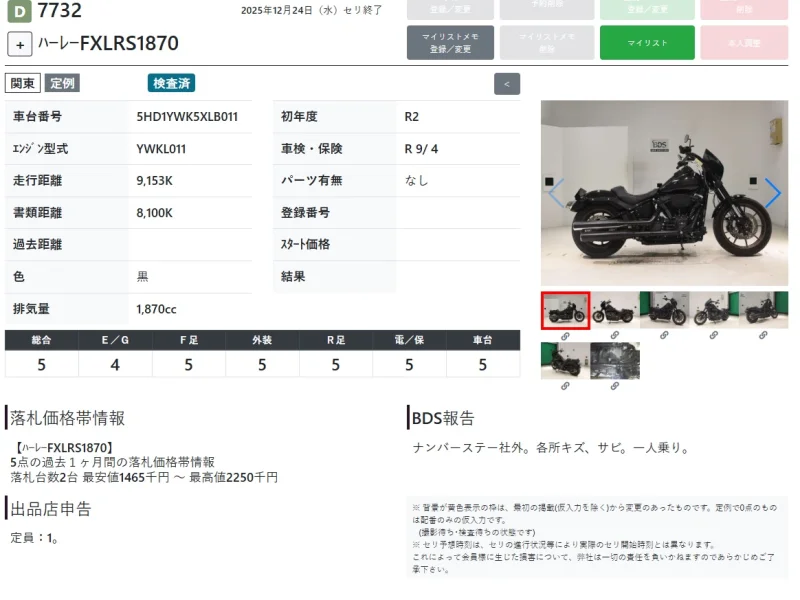The height and width of the screenshot is (600, 800).
Task: Click the R足 column header
Action: (336, 340)
